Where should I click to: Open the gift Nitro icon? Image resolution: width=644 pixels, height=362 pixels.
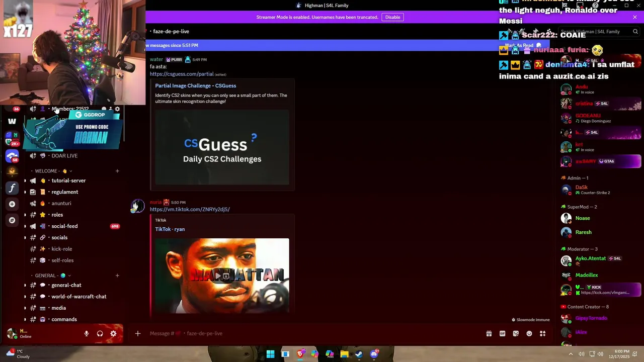pos(489,333)
